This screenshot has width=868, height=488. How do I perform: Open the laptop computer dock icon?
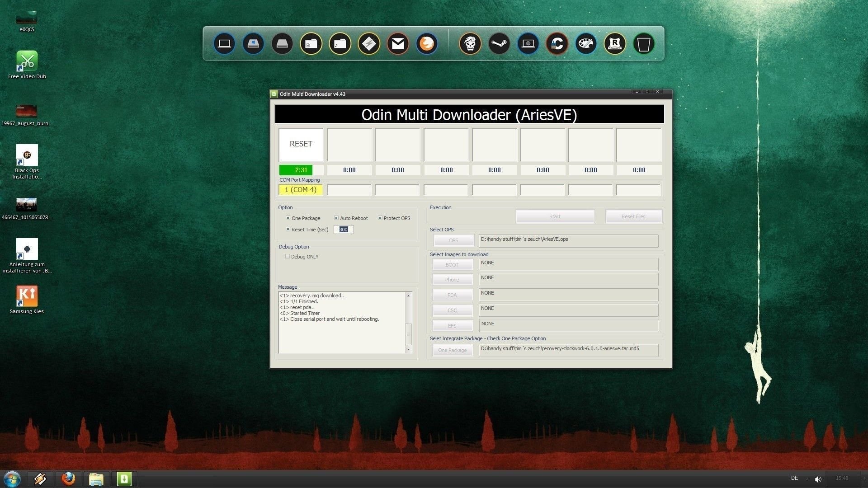click(x=224, y=44)
